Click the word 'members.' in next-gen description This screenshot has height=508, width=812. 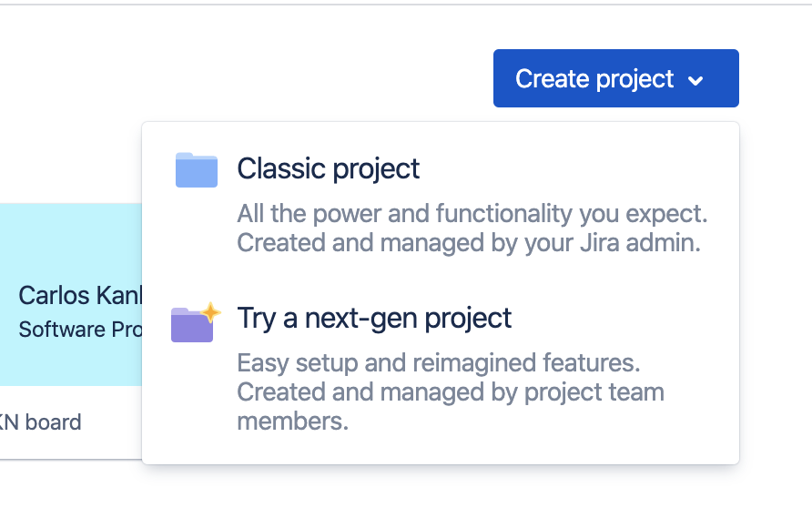[292, 422]
